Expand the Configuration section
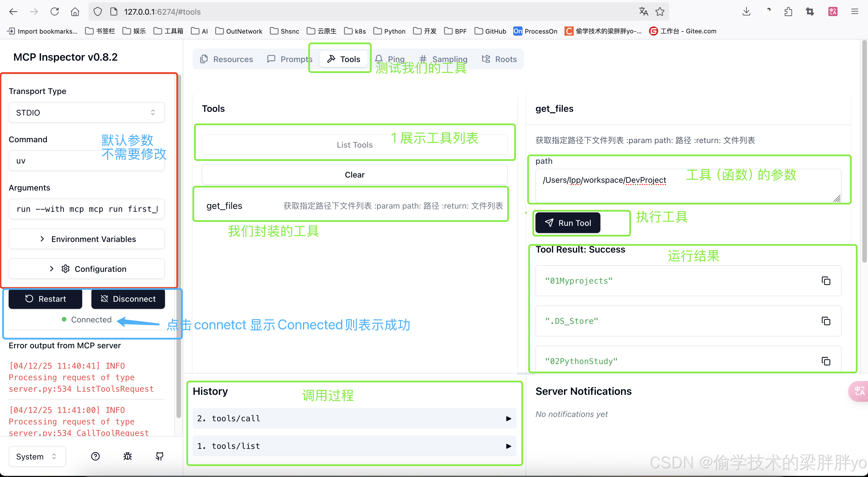The height and width of the screenshot is (477, 868). [x=87, y=269]
